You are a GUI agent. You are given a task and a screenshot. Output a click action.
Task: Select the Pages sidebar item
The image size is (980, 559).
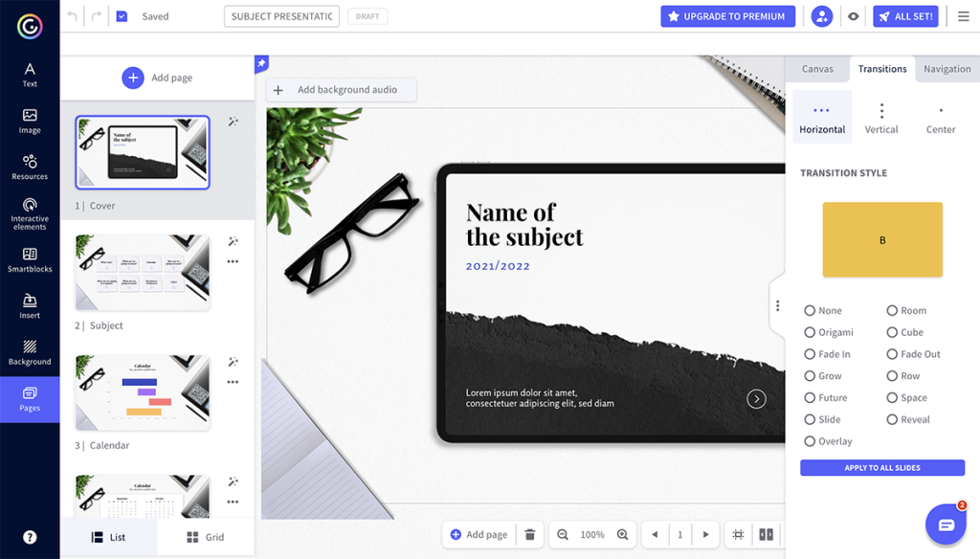pos(30,399)
